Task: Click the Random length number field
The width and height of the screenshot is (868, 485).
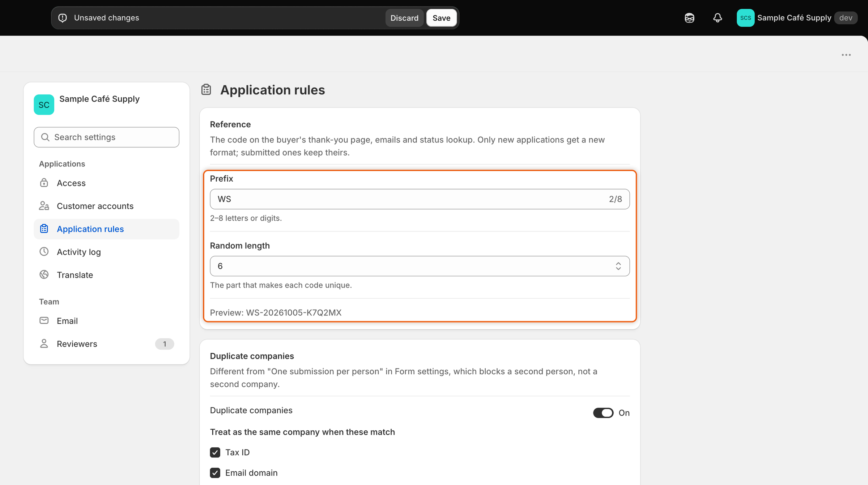Action: click(x=420, y=266)
